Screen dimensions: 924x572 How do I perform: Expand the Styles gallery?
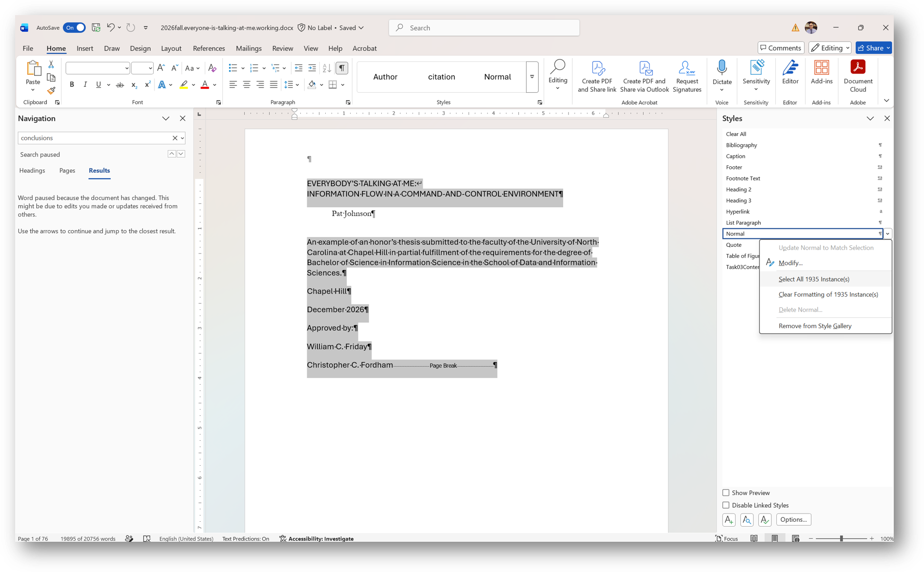[532, 77]
